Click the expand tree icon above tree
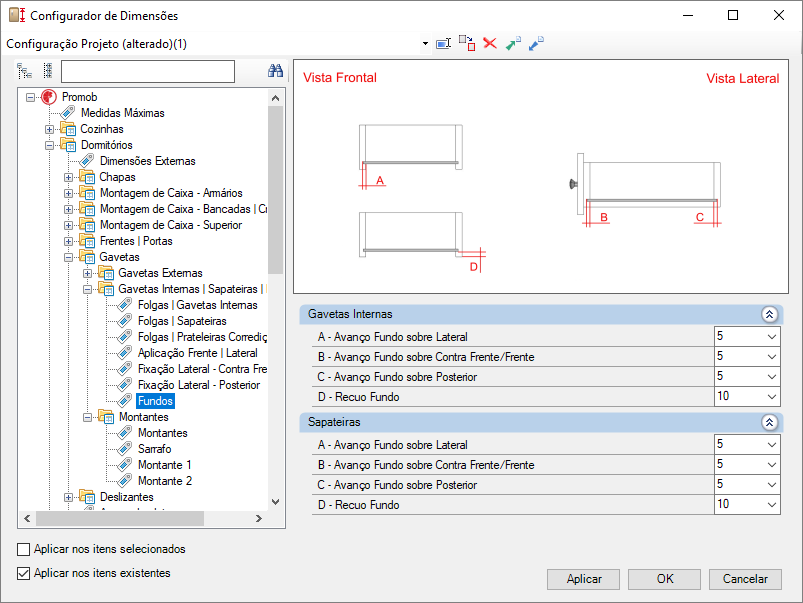The image size is (803, 603). coord(24,71)
